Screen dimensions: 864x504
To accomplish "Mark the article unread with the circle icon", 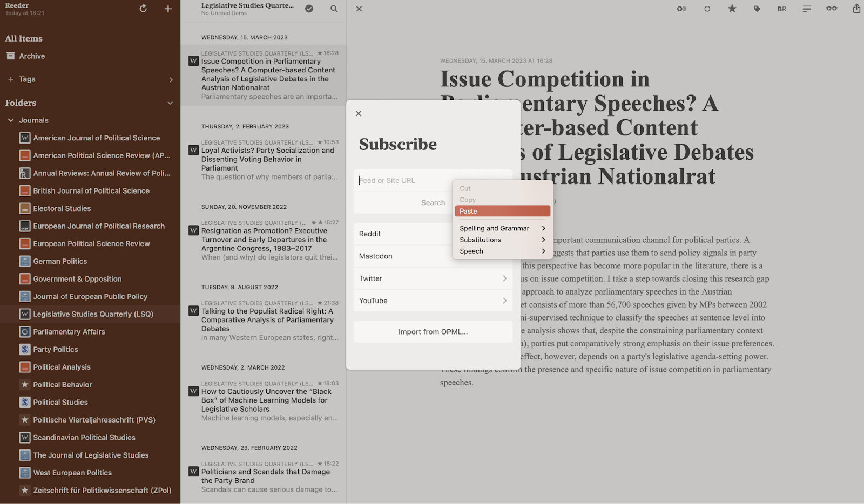I will pyautogui.click(x=707, y=9).
